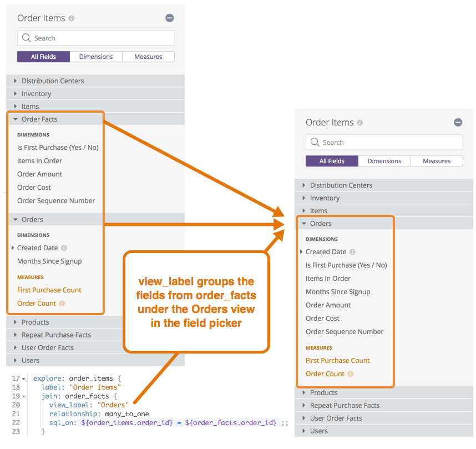Select Is First Purchase field in left panel

coord(58,147)
